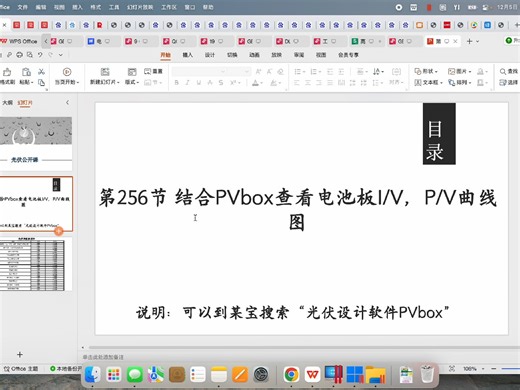520x390 pixels.
Task: Click the Copy icon below scissors
Action: tap(41, 83)
